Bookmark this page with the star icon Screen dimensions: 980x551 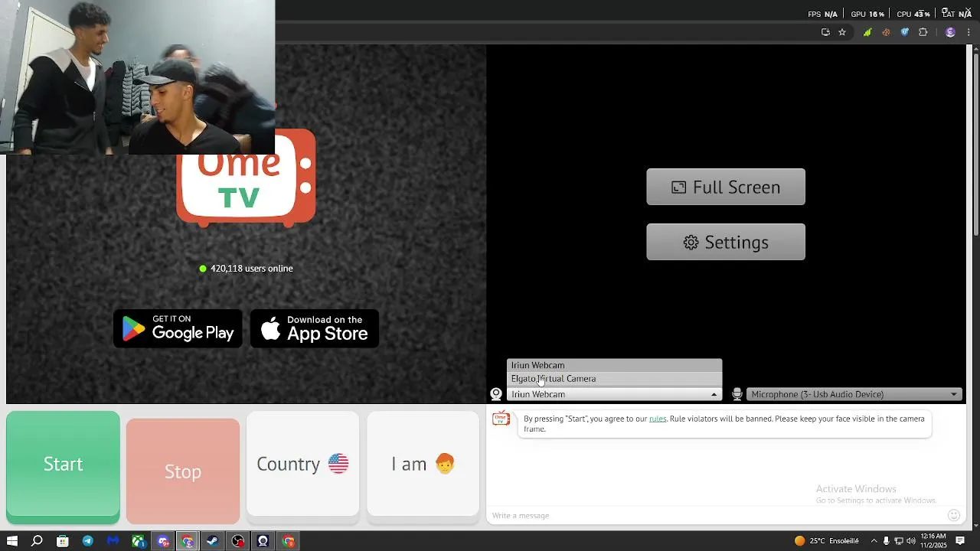[x=842, y=32]
